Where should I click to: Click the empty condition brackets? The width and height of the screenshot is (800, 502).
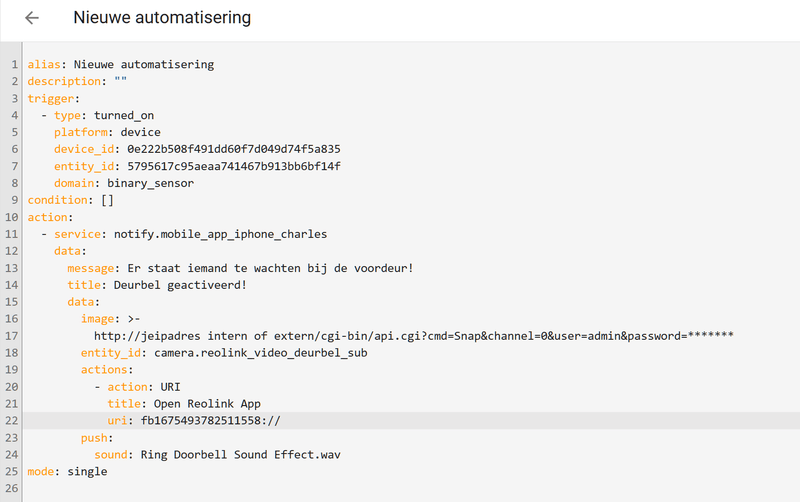[107, 200]
